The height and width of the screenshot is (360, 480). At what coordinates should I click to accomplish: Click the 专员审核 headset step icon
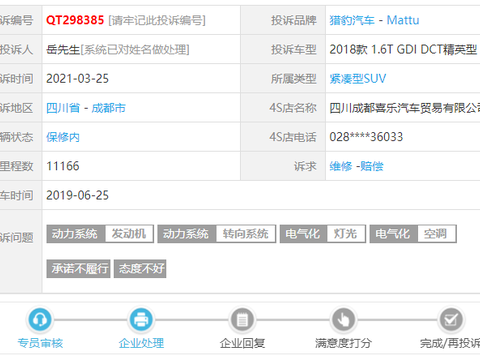tap(40, 320)
